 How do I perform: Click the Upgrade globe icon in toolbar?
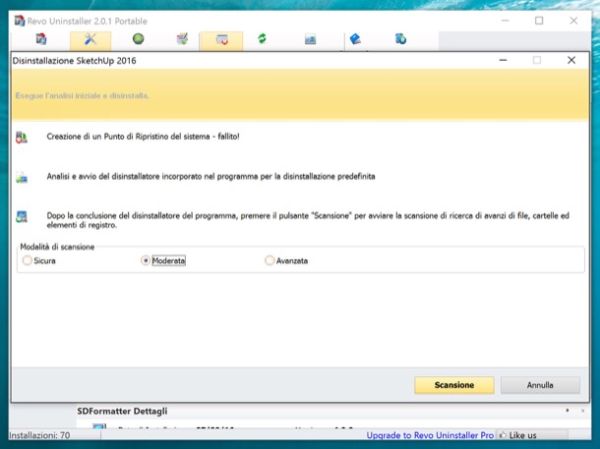coord(401,39)
